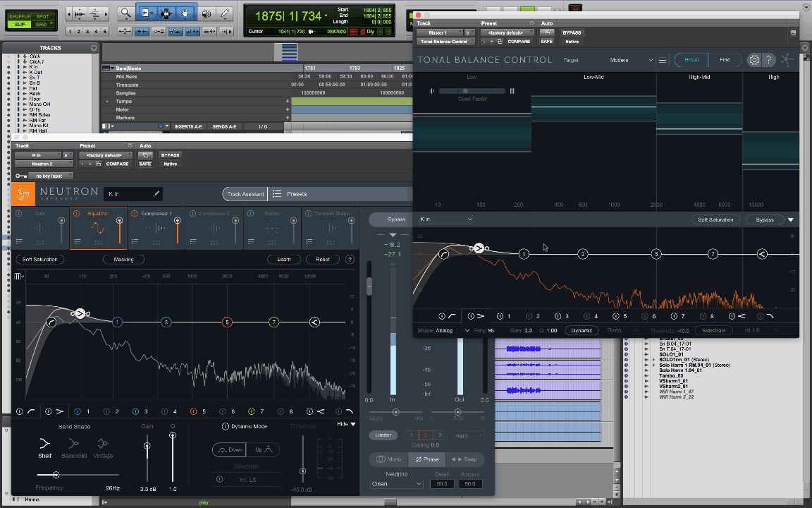The image size is (812, 508).
Task: Select EQ node 3 in Neutron graph
Action: click(x=166, y=322)
